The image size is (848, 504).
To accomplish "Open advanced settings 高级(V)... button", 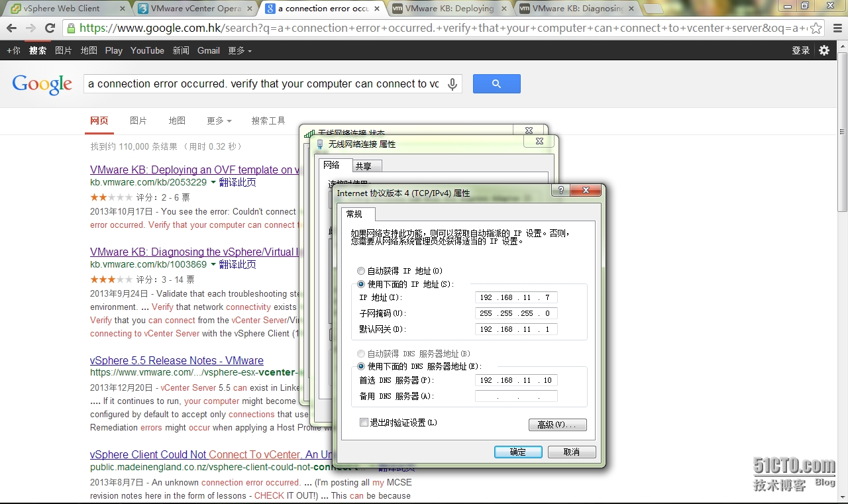I will [x=557, y=425].
